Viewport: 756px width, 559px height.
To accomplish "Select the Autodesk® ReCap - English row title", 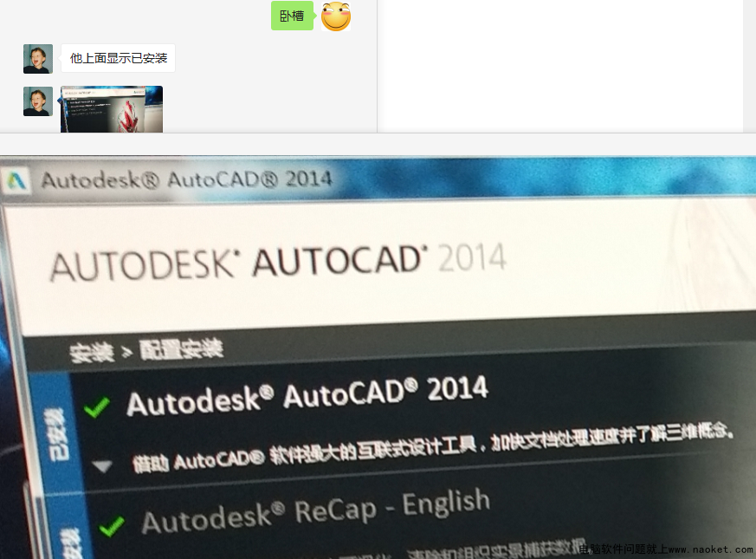I will (316, 511).
